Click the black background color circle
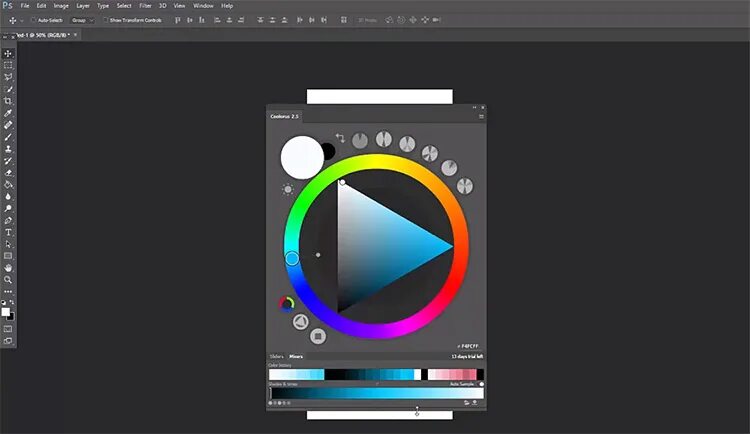The image size is (750, 434). coord(329,152)
